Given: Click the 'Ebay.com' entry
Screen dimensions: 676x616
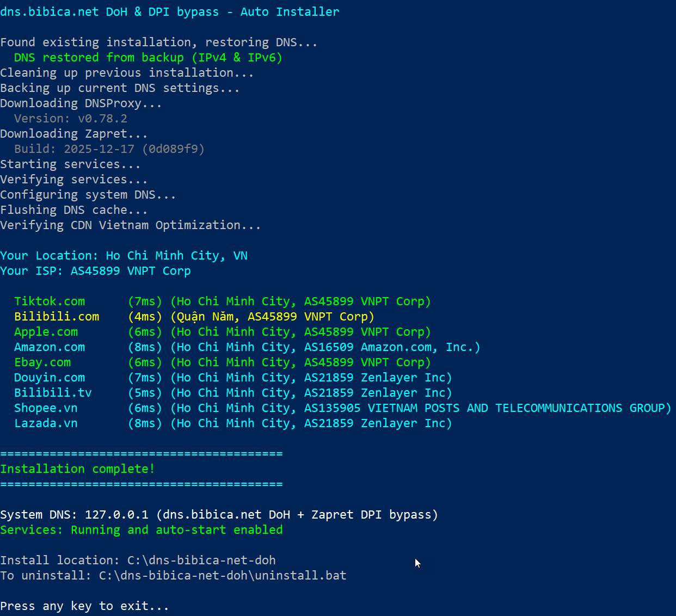Looking at the screenshot, I should (42, 362).
